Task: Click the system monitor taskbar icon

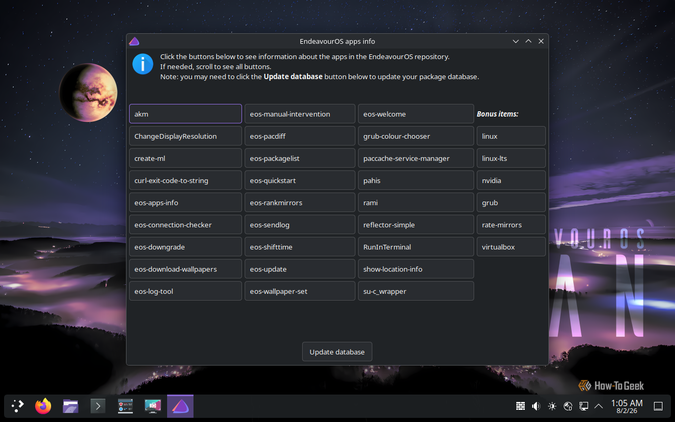Action: 125,406
